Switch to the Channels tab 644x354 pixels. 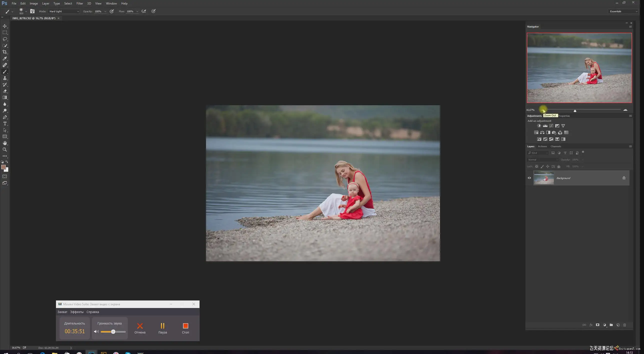[x=555, y=146]
